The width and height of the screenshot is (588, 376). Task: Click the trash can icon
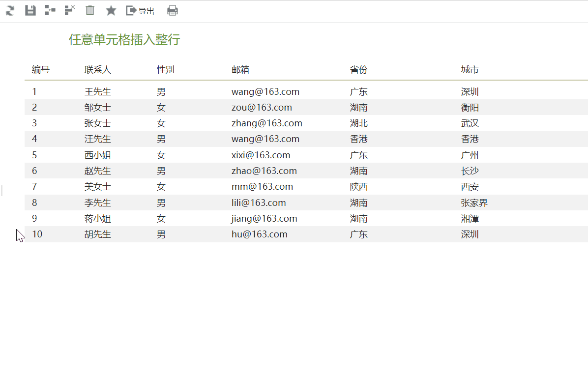(x=90, y=10)
